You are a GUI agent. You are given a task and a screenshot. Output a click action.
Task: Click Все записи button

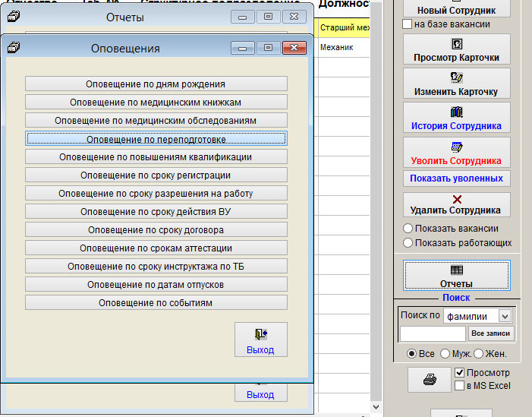490,333
